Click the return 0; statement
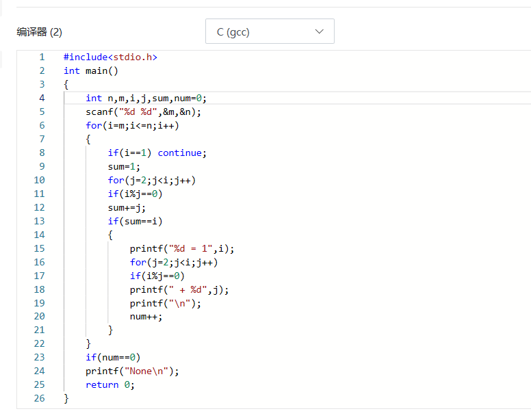 (110, 385)
